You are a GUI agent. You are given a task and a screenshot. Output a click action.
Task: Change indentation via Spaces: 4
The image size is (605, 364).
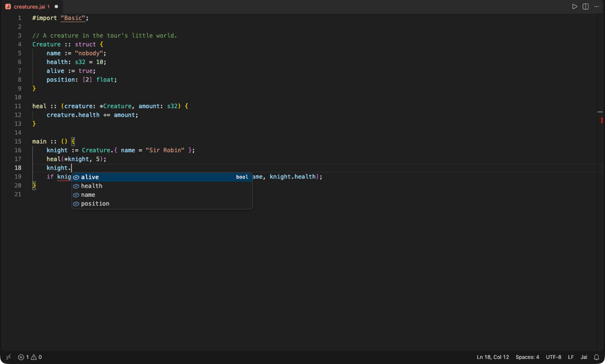pos(527,357)
